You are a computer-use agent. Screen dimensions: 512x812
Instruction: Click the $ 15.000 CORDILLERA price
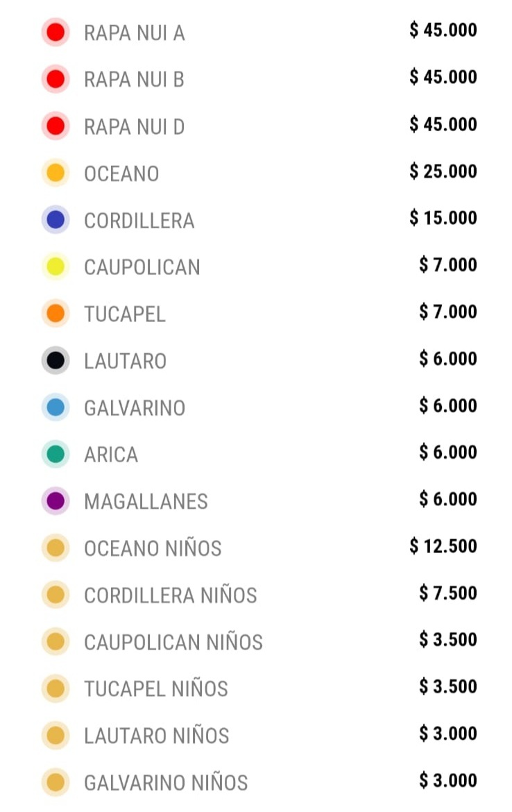click(443, 217)
